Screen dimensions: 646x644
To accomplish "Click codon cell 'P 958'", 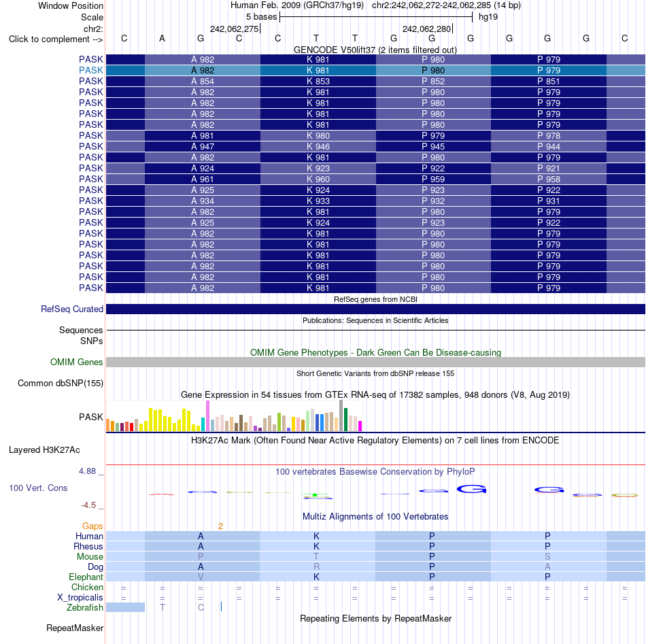I will click(549, 180).
